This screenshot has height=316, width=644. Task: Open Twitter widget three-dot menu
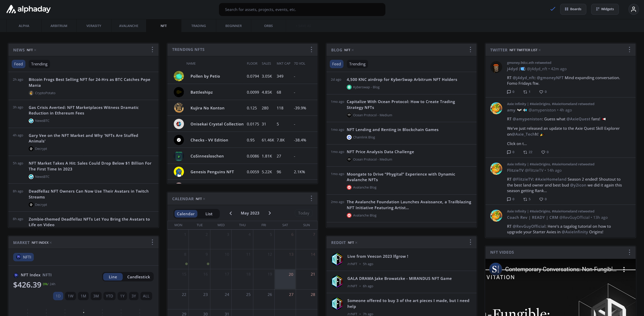click(630, 50)
